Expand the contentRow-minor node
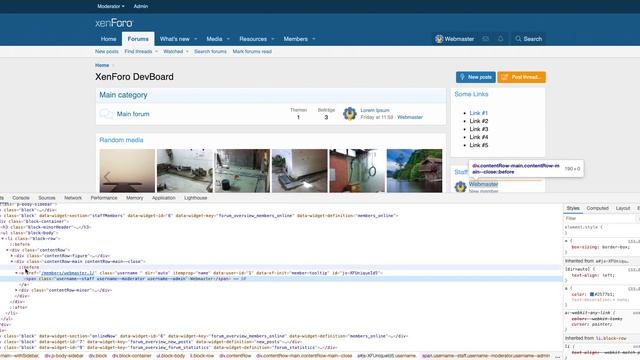640x360 pixels. [x=17, y=290]
